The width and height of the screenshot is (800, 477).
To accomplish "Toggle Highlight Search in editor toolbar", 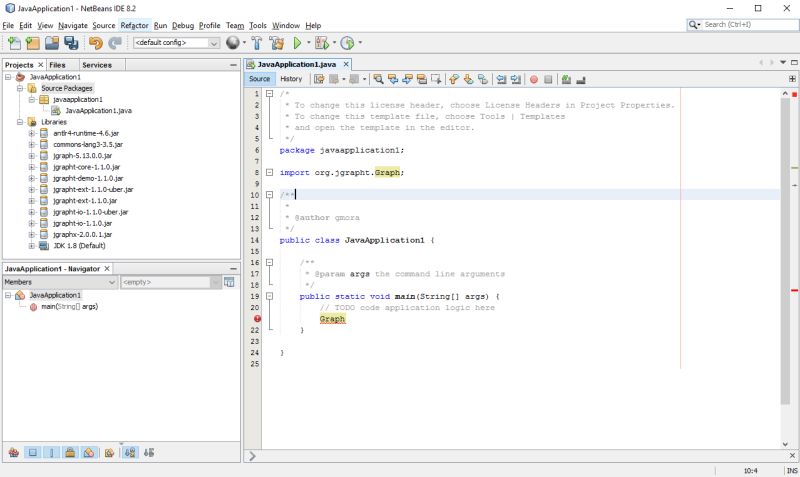I will coord(421,79).
